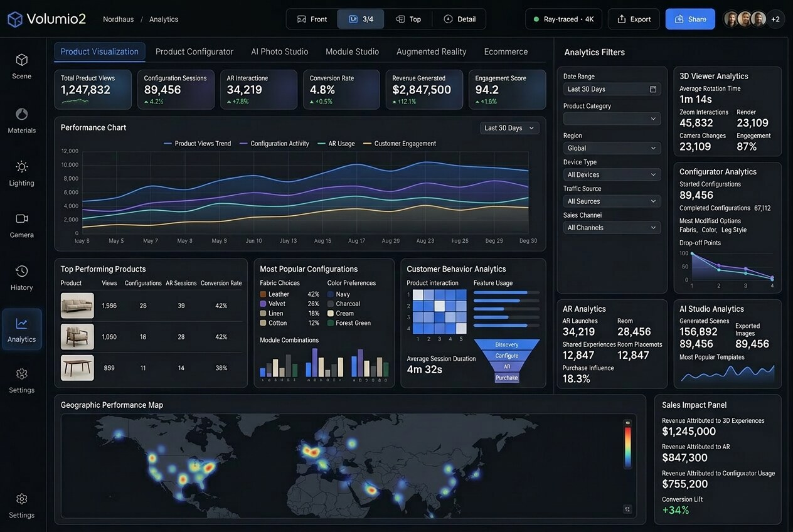793x532 pixels.
Task: Click the Volumio2 cube logo icon
Action: pos(15,19)
